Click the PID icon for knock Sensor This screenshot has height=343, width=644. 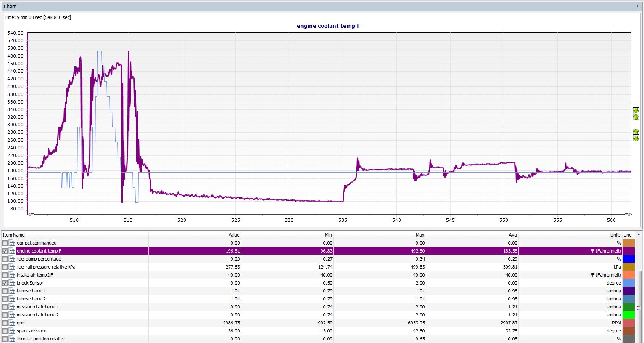(12, 283)
